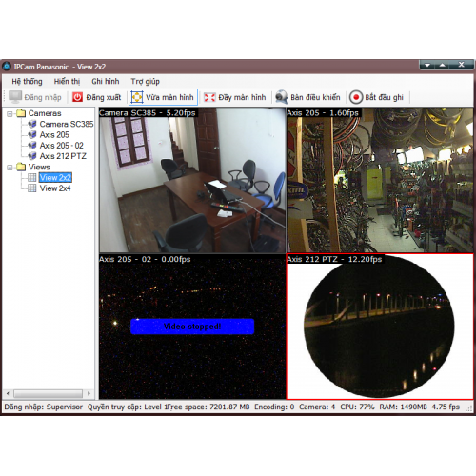Start recording with the Bắt đầu ghi icon
This screenshot has height=476, width=476.
tap(356, 97)
